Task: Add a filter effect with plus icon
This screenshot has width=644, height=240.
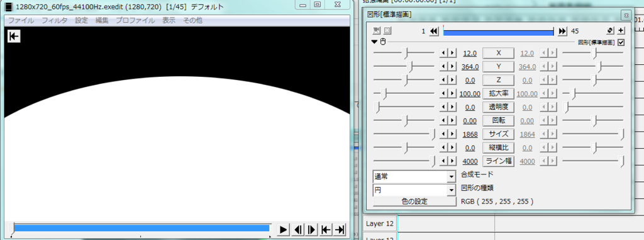Action: click(621, 31)
